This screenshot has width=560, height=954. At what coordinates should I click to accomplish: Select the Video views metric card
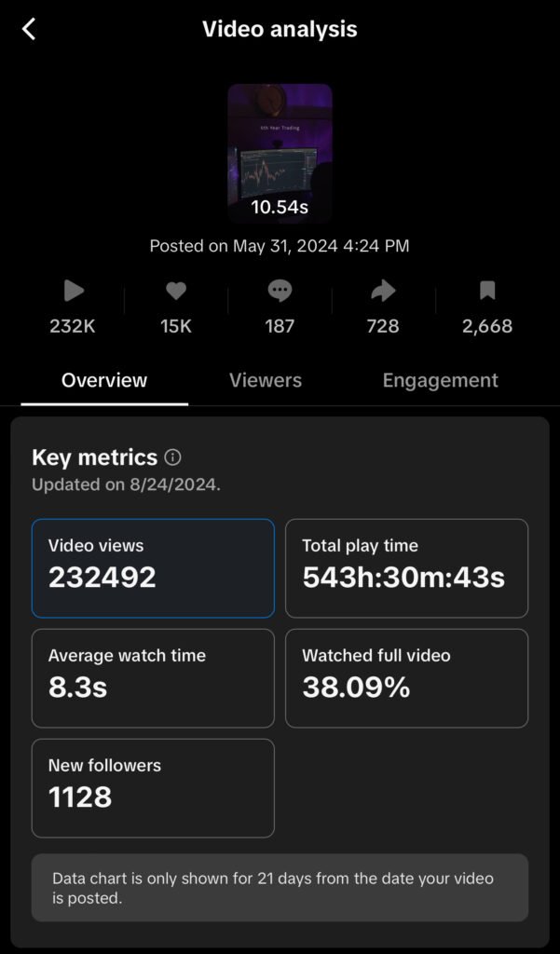pyautogui.click(x=153, y=568)
